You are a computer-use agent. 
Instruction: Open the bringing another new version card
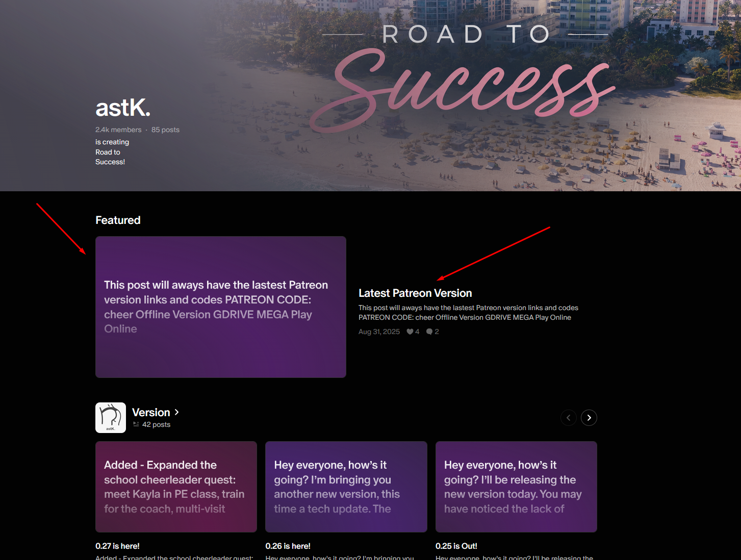(x=346, y=487)
